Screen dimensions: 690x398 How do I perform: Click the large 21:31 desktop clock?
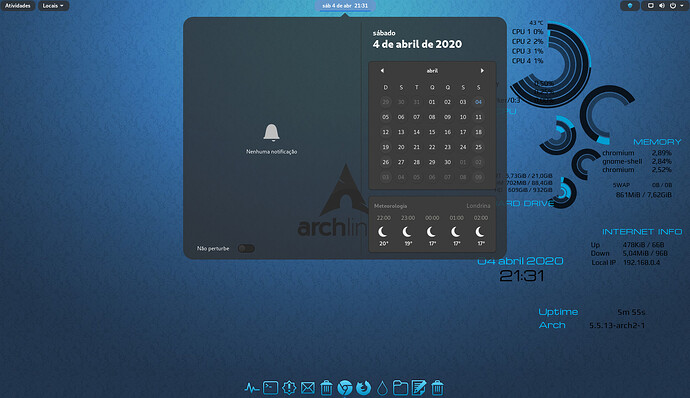pyautogui.click(x=522, y=276)
